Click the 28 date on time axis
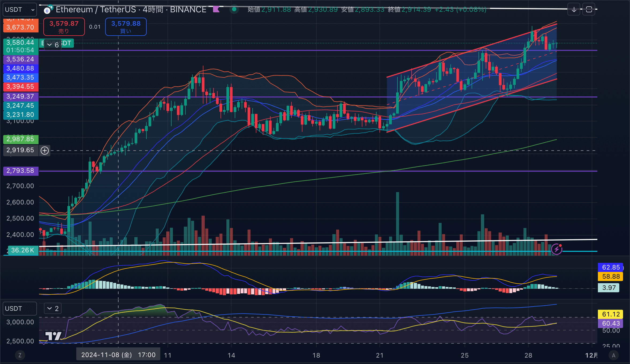630x364 pixels. (528, 355)
